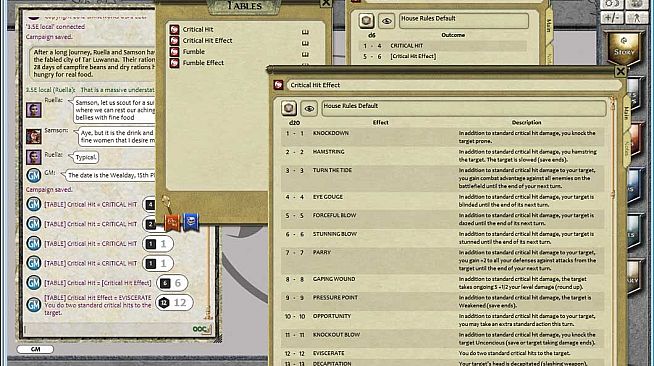Open the Critical Hit table link icon
Screen dimensions: 654x366
174,30
